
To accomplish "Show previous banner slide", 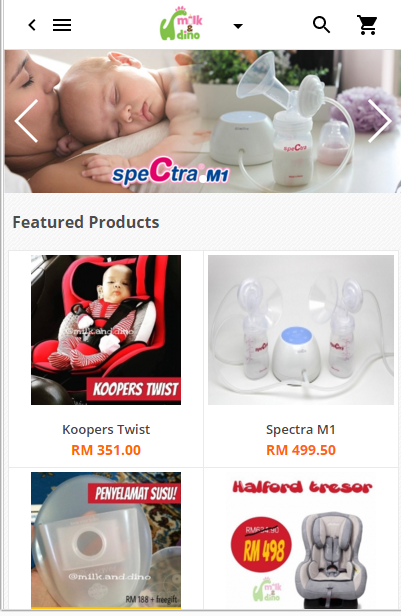I will (x=27, y=121).
